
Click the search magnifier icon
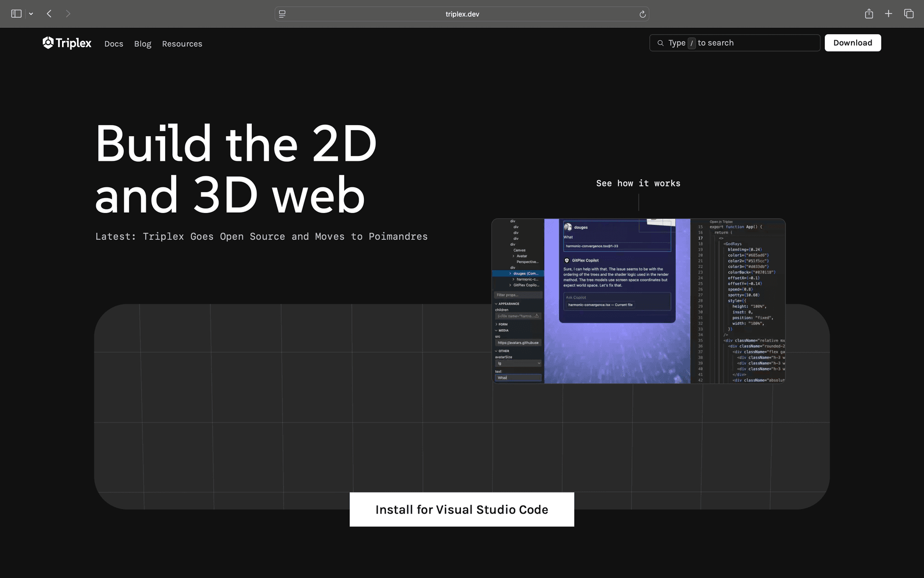click(660, 43)
